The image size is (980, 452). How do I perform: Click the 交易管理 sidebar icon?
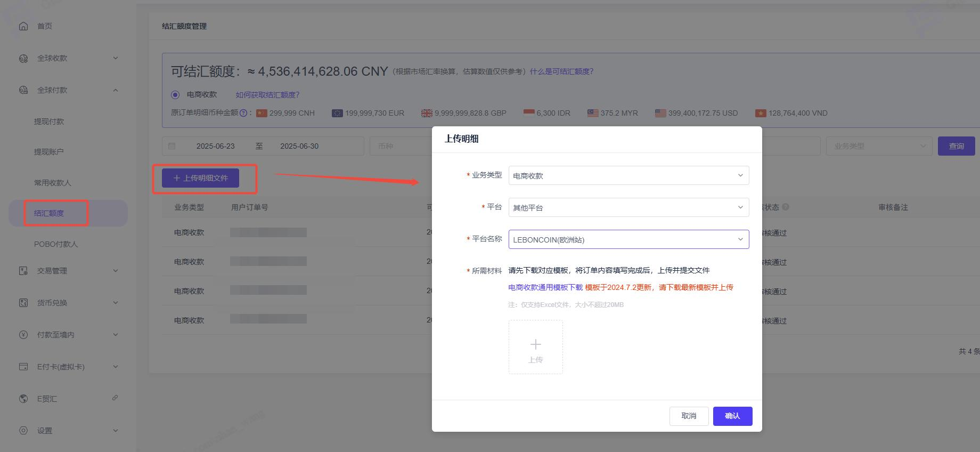click(23, 271)
